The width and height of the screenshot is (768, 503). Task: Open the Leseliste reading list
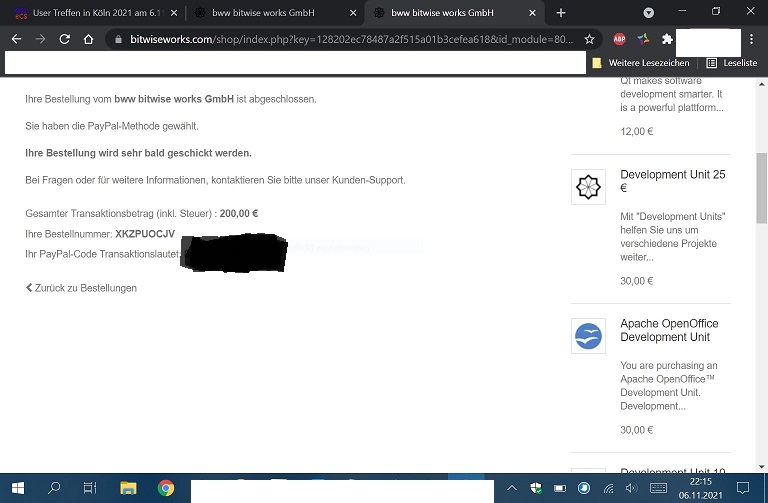click(732, 63)
